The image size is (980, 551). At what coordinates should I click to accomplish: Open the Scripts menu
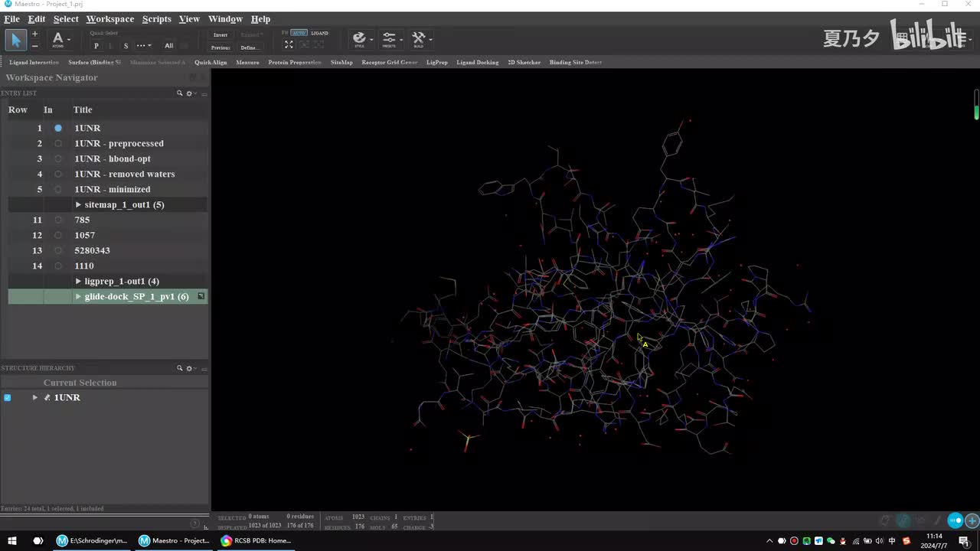(x=156, y=19)
